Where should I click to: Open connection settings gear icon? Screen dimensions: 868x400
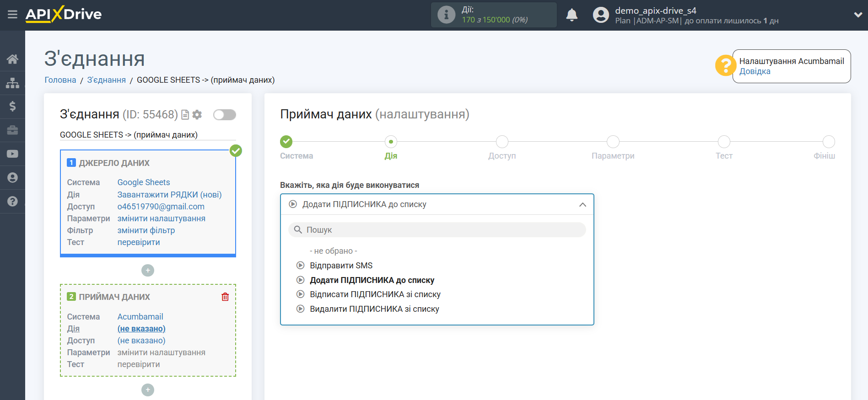197,115
